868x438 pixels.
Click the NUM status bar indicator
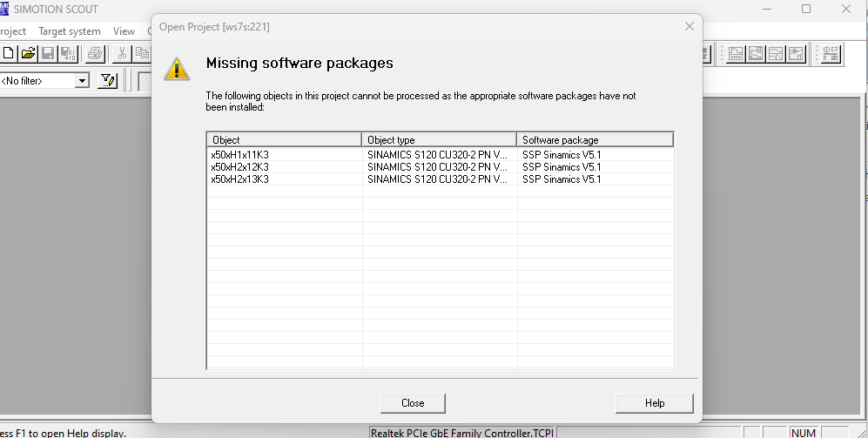tap(804, 433)
